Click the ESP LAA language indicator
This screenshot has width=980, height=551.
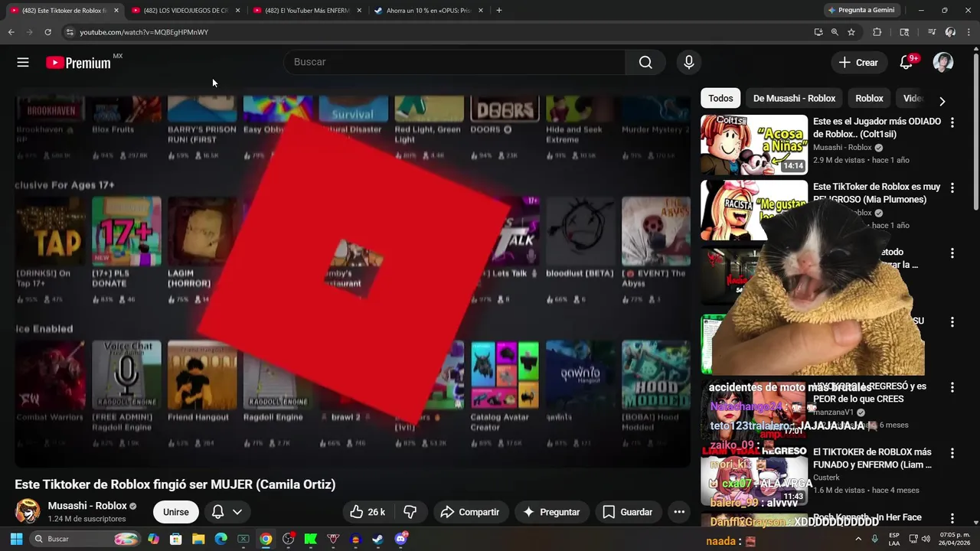(894, 540)
